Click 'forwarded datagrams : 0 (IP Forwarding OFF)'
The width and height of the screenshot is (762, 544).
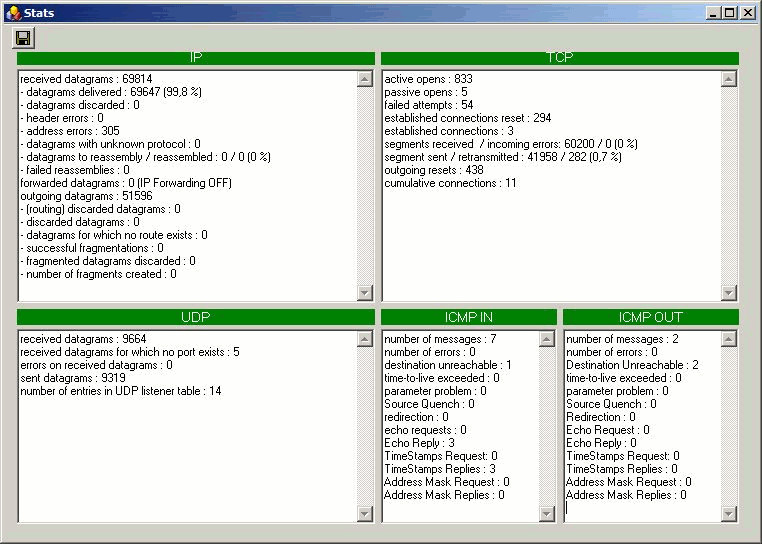pos(126,183)
